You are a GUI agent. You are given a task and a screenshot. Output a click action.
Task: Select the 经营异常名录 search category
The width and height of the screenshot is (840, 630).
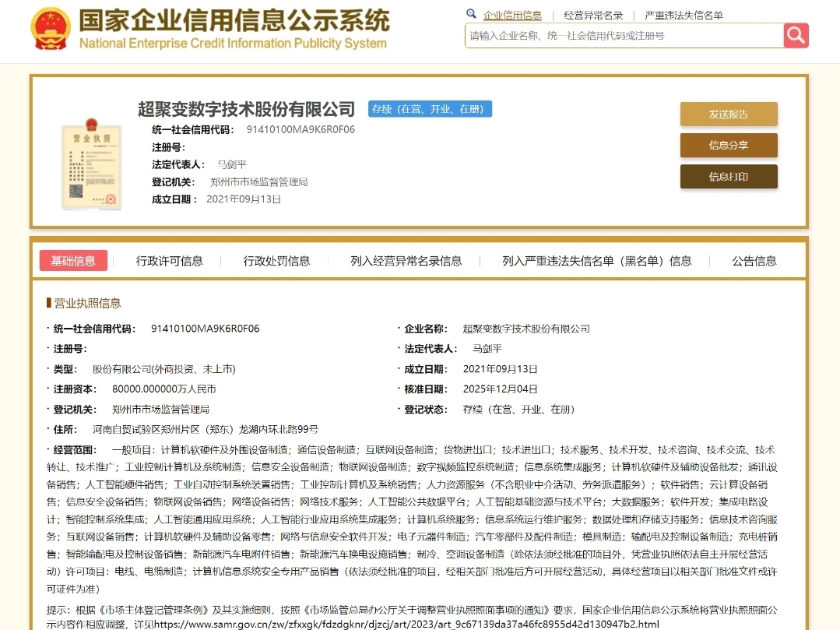click(x=593, y=16)
